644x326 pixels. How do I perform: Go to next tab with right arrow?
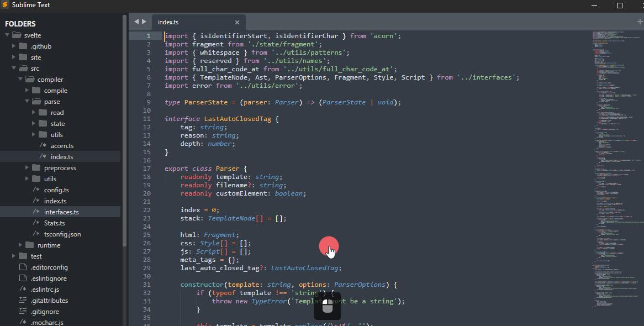click(x=144, y=22)
